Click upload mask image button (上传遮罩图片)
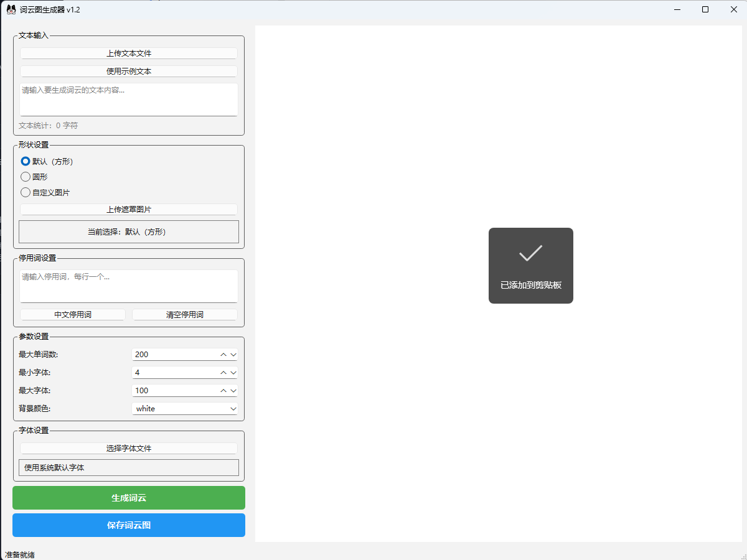Viewport: 747px width, 560px height. point(129,210)
